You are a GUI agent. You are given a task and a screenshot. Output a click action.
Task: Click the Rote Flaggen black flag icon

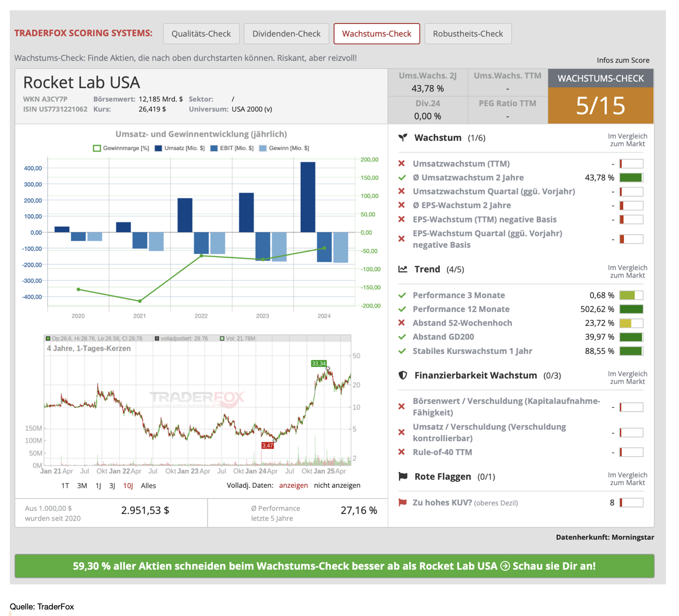point(403,476)
